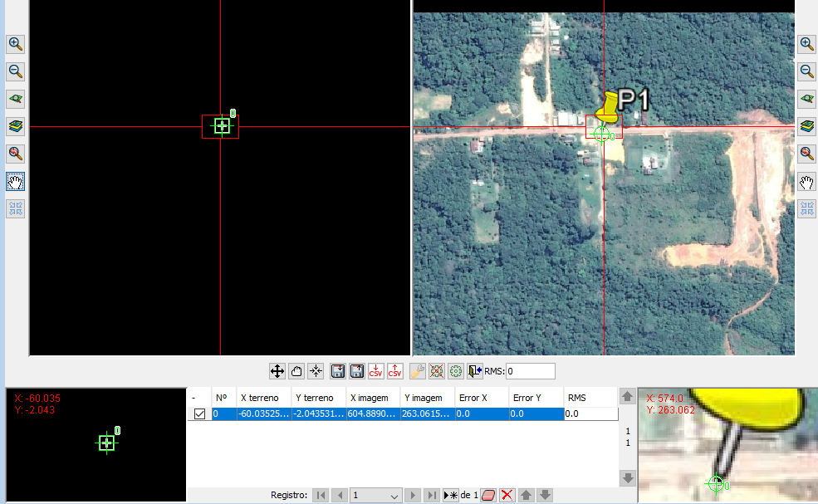Uncheck the checkbox for point 0 row
The height and width of the screenshot is (504, 818).
199,413
